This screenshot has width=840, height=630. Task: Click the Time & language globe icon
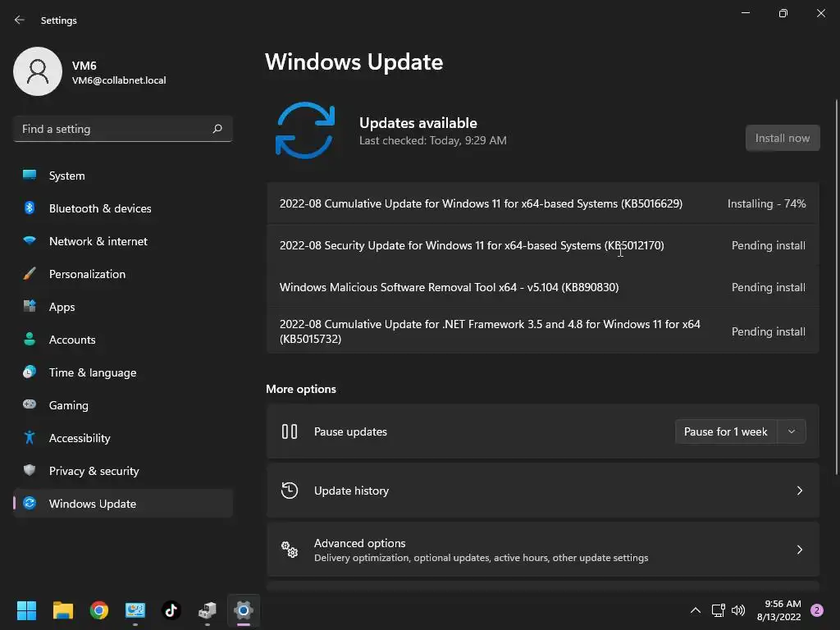30,372
